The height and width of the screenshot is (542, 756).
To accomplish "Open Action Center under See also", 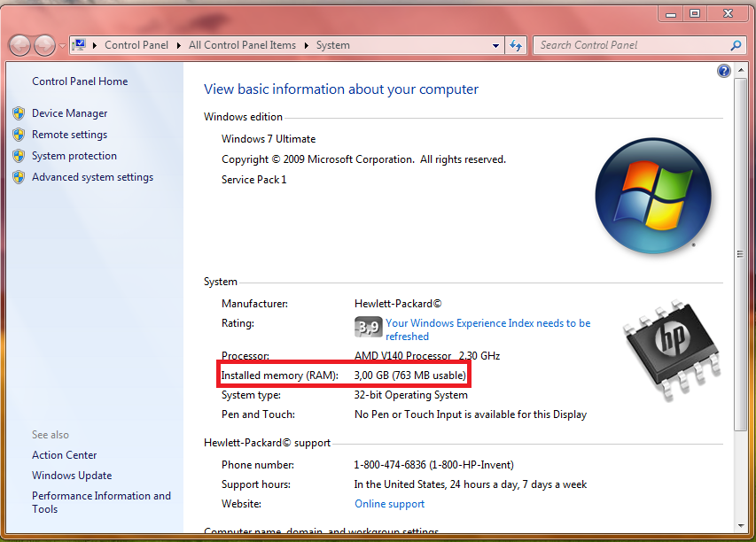I will (64, 455).
